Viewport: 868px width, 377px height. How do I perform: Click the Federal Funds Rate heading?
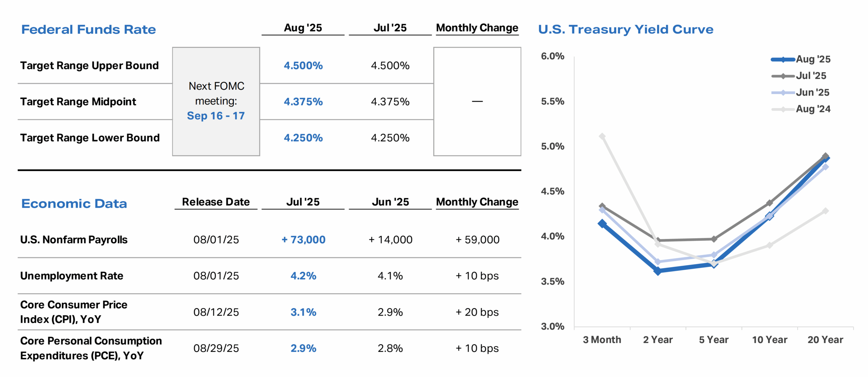[x=88, y=30]
